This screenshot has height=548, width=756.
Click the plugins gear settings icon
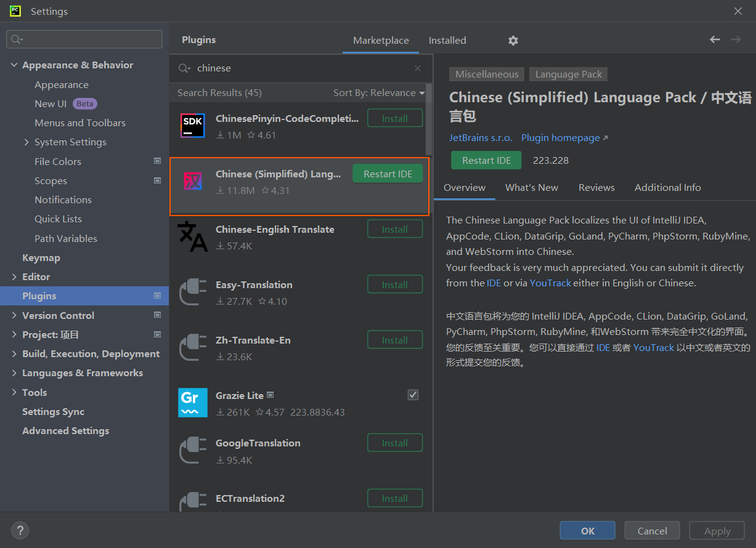point(513,41)
